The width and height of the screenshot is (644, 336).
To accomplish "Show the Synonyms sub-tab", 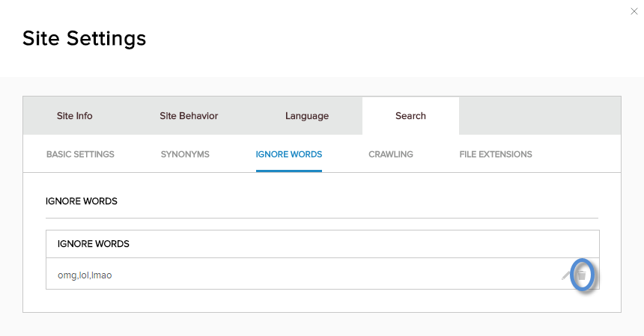I will 185,154.
